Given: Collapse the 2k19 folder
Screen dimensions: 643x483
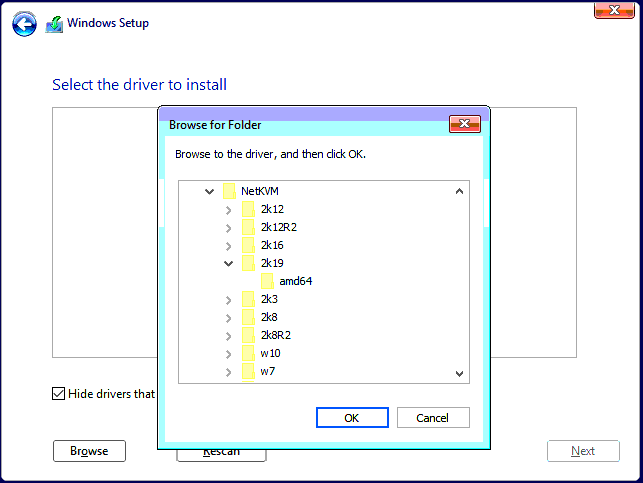Looking at the screenshot, I should tap(228, 264).
